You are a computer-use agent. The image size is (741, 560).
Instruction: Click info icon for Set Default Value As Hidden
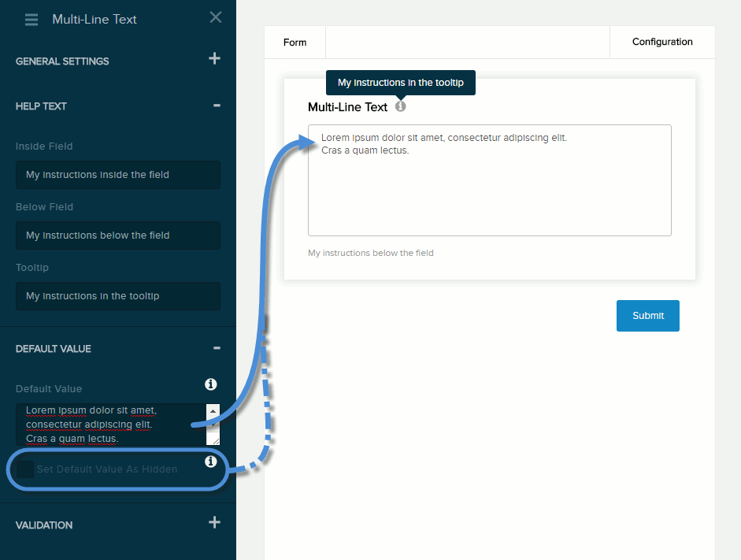[x=210, y=462]
